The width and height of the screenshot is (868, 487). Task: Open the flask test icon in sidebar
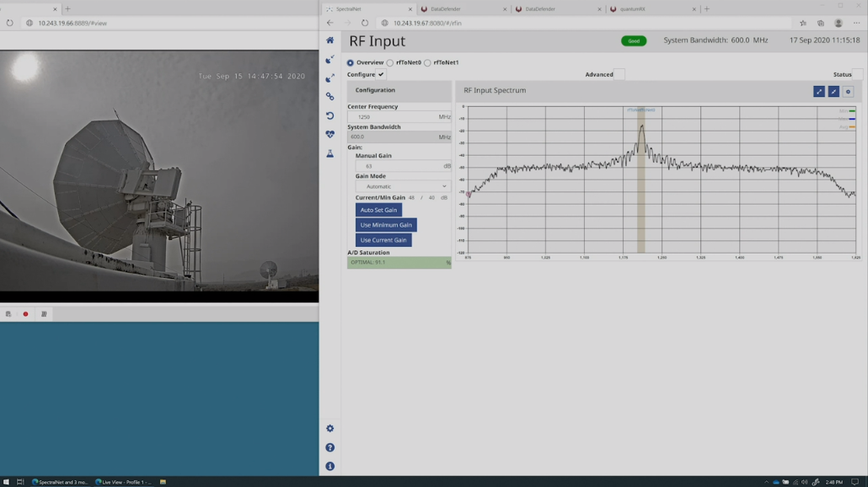330,153
